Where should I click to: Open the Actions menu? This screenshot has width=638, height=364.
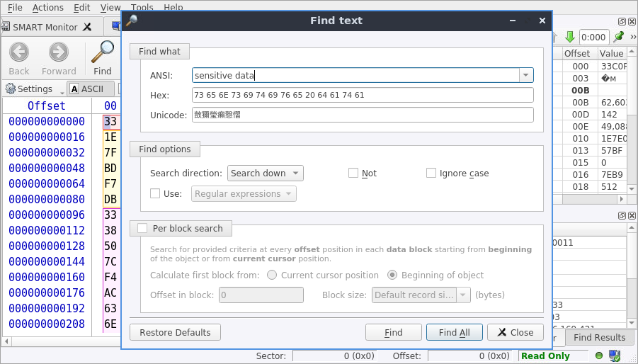(x=48, y=7)
